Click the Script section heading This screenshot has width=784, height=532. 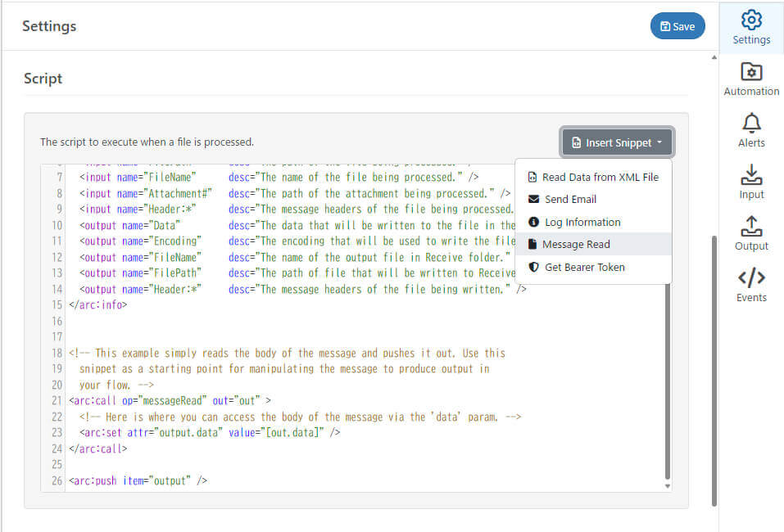43,79
